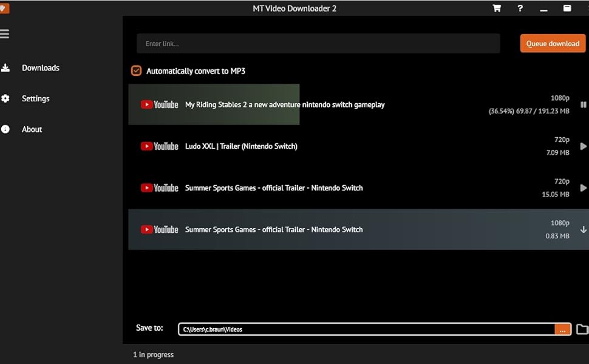Pause the My Riding Stables 2 download
Screen dimensions: 589x364
tap(583, 104)
